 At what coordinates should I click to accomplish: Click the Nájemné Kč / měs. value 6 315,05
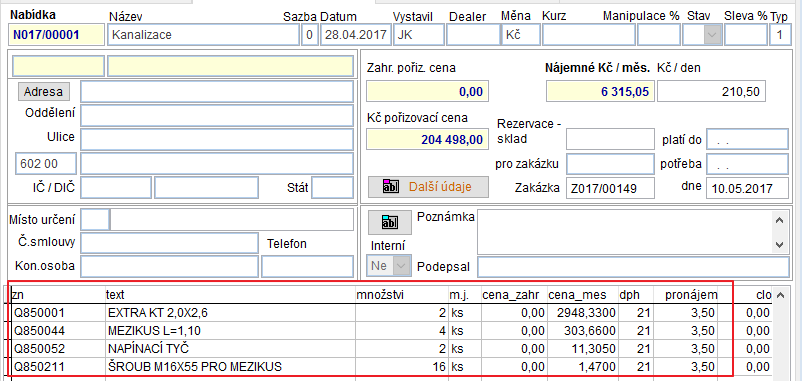tap(600, 92)
